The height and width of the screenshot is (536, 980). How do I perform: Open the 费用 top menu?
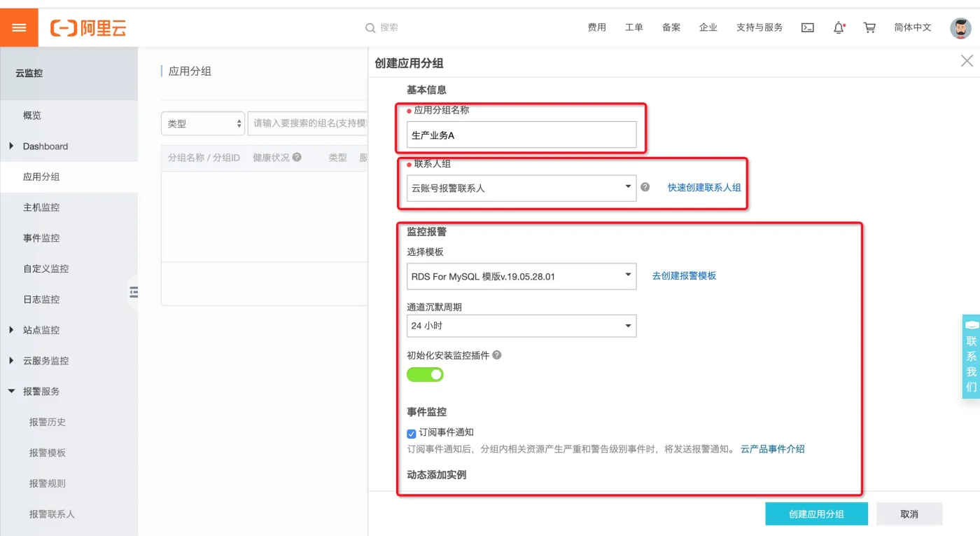tap(597, 27)
